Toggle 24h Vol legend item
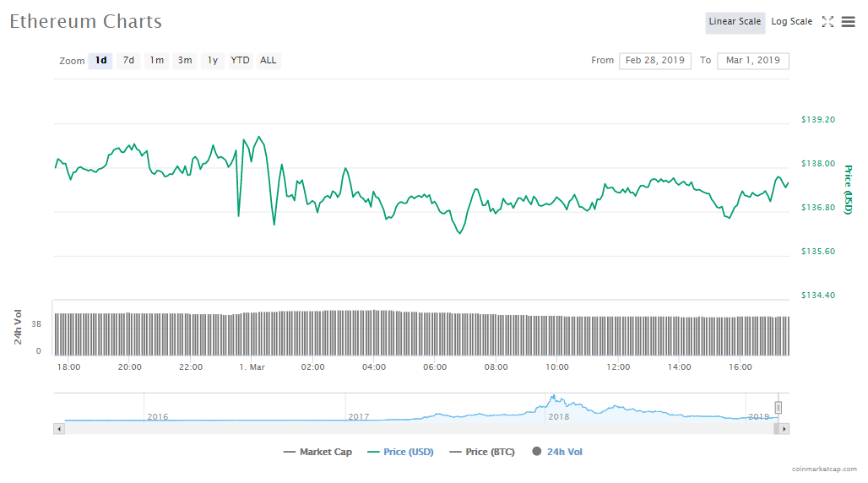 557,452
